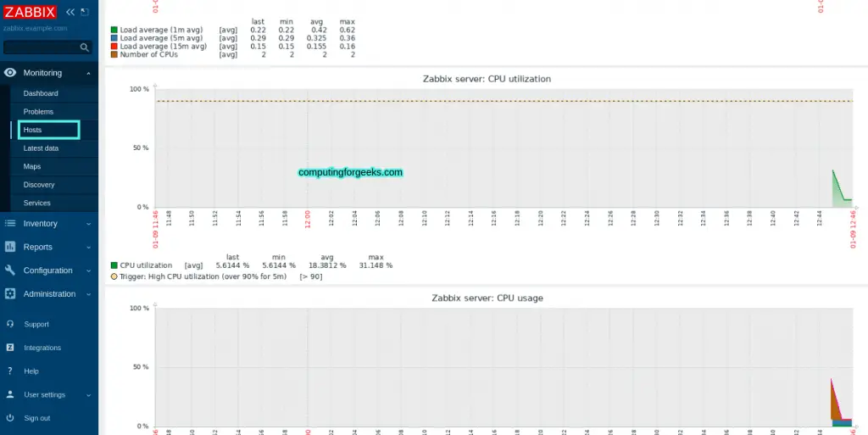
Task: Open Problems under Monitoring
Action: point(38,112)
